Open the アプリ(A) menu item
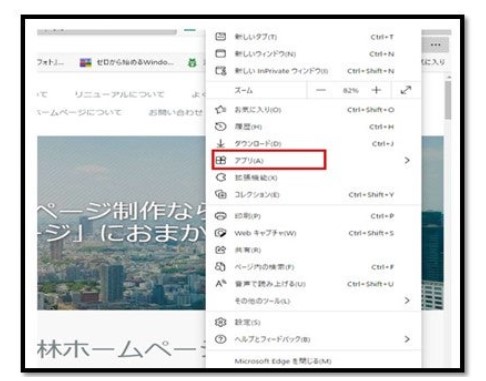Image resolution: width=486 pixels, height=381 pixels. click(x=313, y=160)
